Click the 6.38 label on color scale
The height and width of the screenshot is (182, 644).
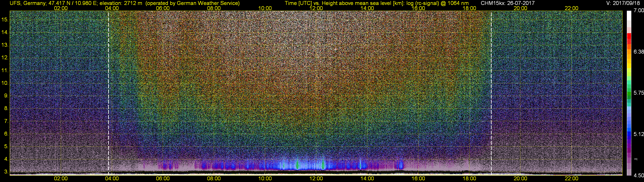[x=639, y=52]
